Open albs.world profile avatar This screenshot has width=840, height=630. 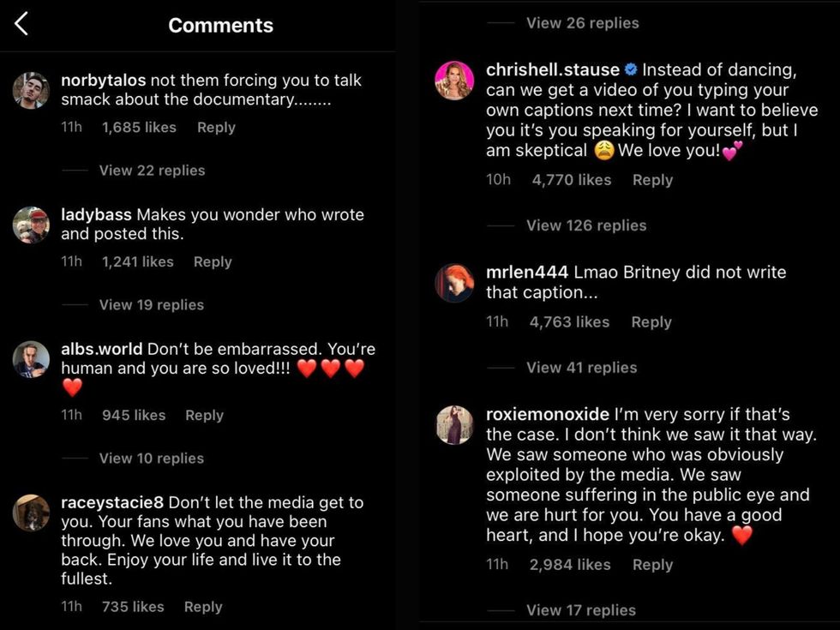(x=32, y=359)
